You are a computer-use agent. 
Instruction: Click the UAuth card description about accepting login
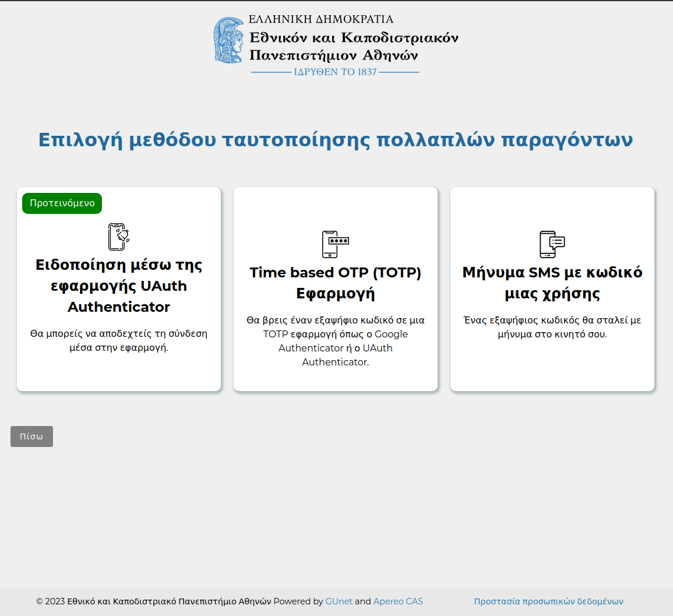(x=119, y=341)
